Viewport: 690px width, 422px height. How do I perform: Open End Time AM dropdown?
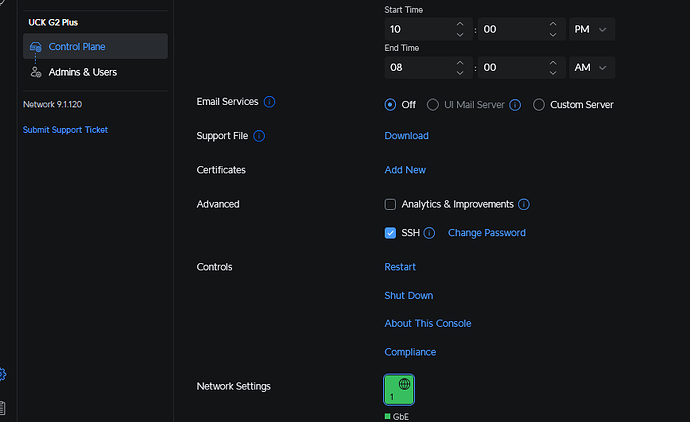pos(592,67)
